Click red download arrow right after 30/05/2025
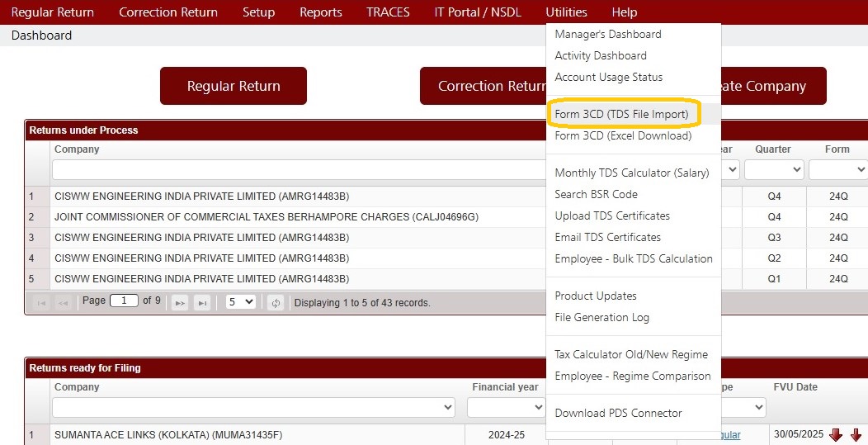 tap(835, 435)
